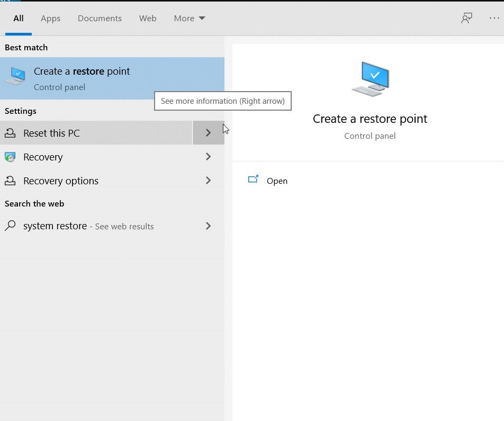Expand Reset this PC details chevron
This screenshot has height=421, width=504.
pos(208,132)
